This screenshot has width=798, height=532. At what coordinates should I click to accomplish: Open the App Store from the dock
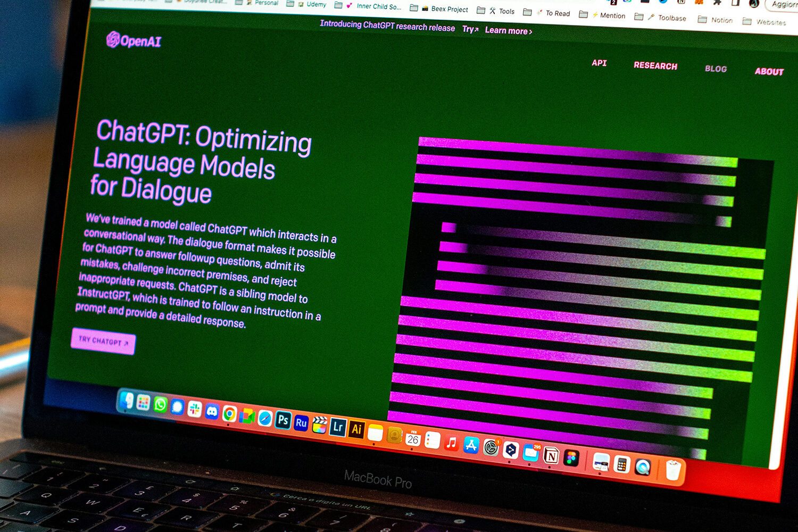pyautogui.click(x=471, y=445)
